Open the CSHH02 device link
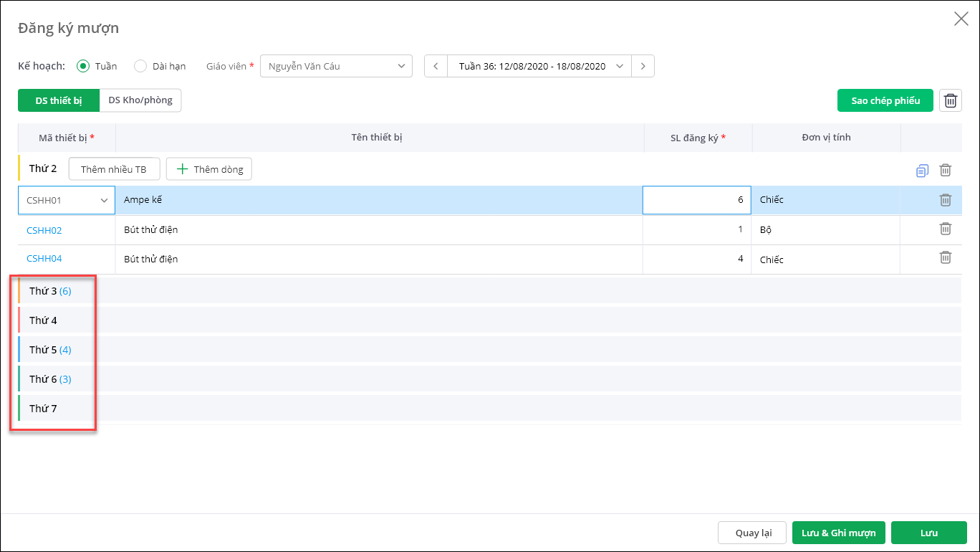This screenshot has width=980, height=552. 44,230
